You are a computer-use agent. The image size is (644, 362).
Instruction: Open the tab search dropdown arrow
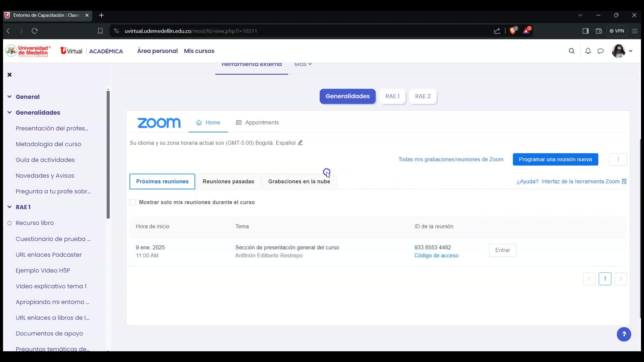point(580,15)
